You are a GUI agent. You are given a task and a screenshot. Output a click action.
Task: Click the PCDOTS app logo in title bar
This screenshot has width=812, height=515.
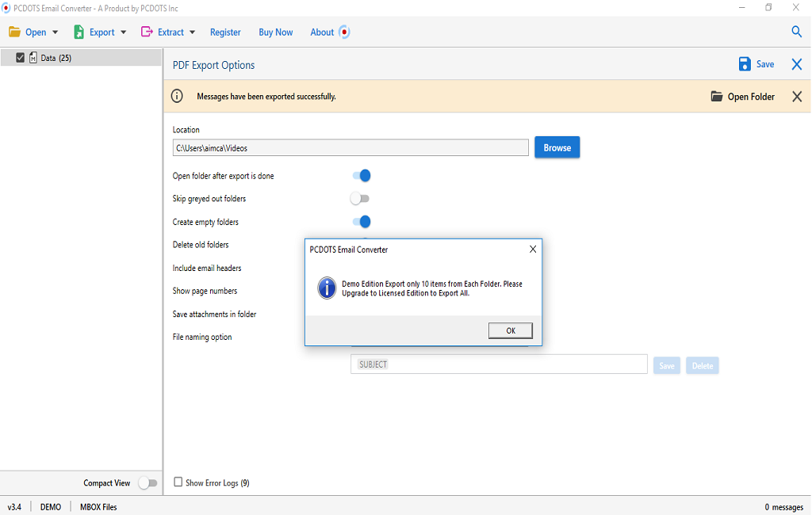point(6,8)
